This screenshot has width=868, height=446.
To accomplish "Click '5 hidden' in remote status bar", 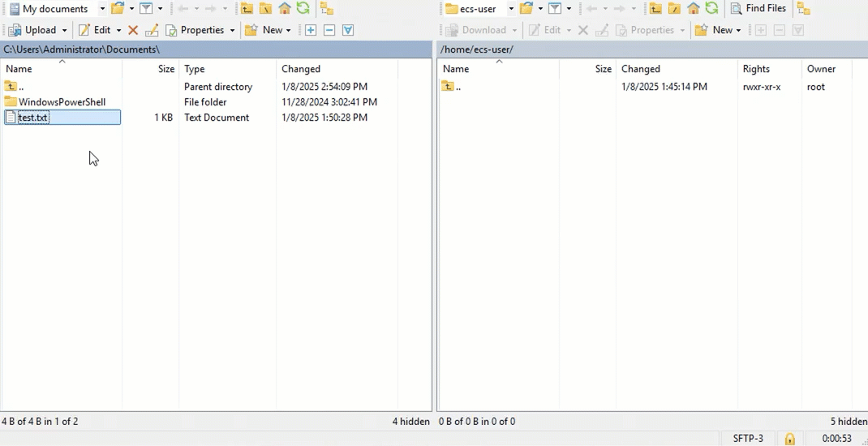I will [x=849, y=422].
